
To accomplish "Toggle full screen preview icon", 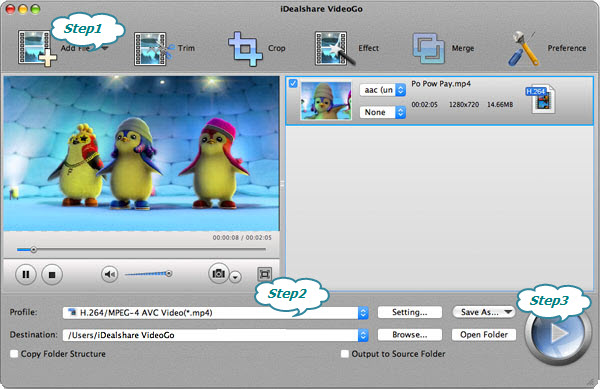I will [x=264, y=274].
